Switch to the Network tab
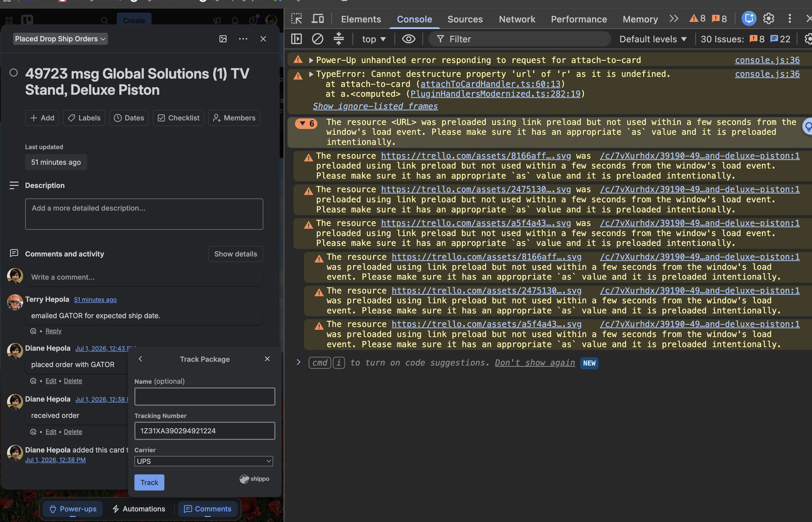The height and width of the screenshot is (522, 812). click(x=517, y=19)
